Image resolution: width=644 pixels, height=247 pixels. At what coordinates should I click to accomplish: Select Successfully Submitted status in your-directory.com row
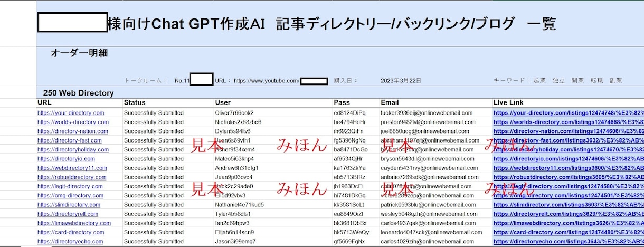coord(154,113)
